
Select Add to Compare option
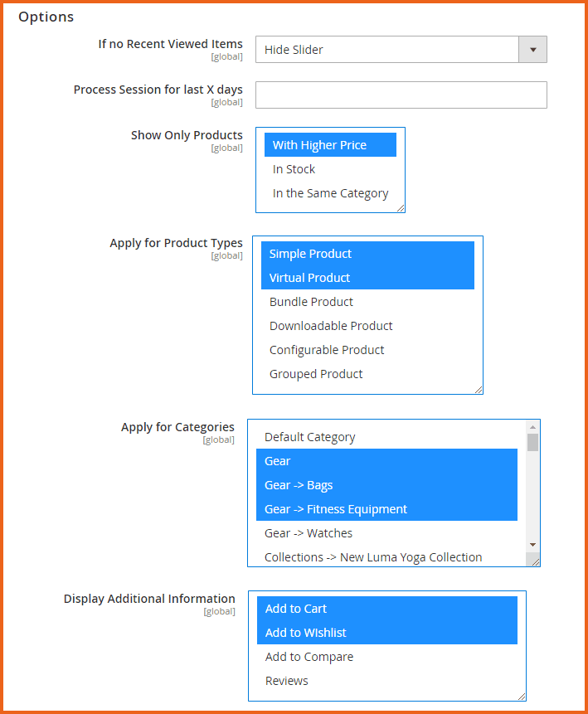coord(309,657)
